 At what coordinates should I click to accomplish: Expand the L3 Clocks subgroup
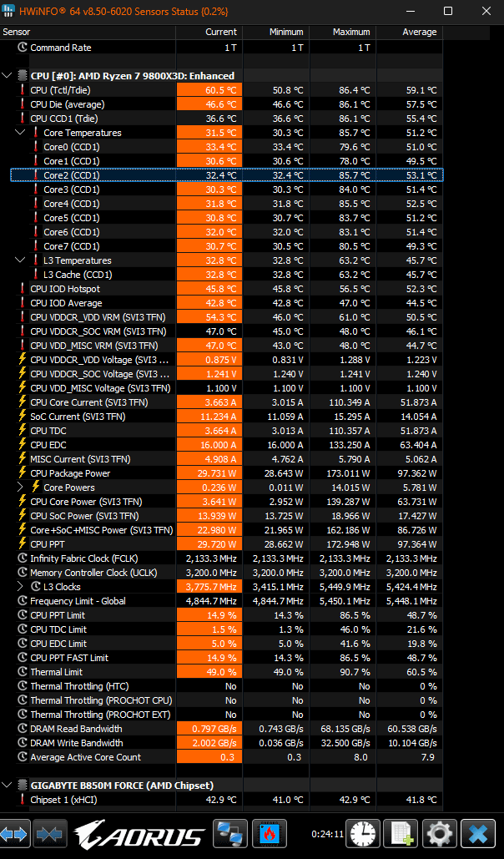(20, 586)
